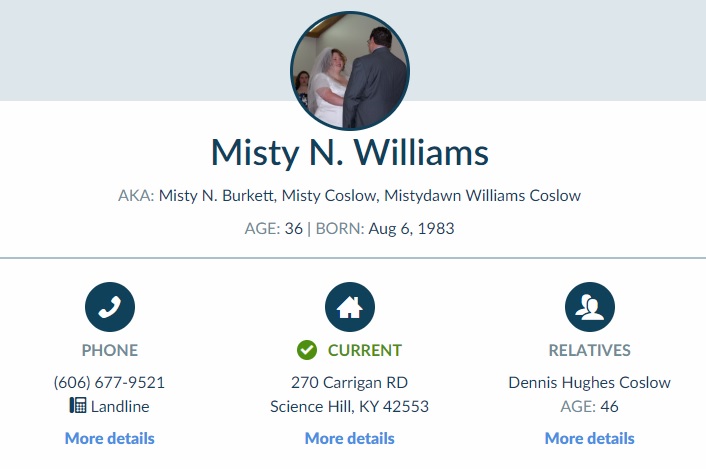706x469 pixels.
Task: Click the Landline label text
Action: [120, 406]
